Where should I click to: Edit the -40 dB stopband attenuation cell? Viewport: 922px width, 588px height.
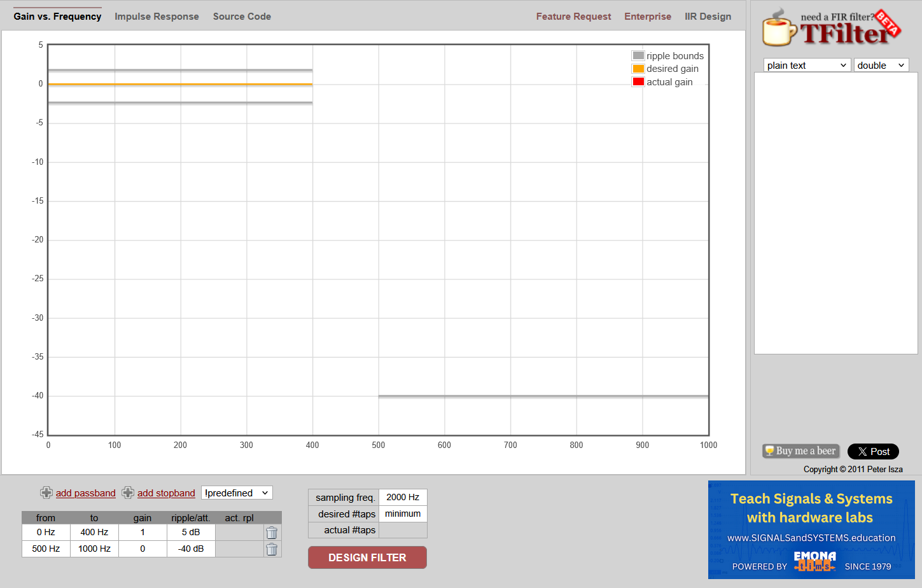coord(191,549)
